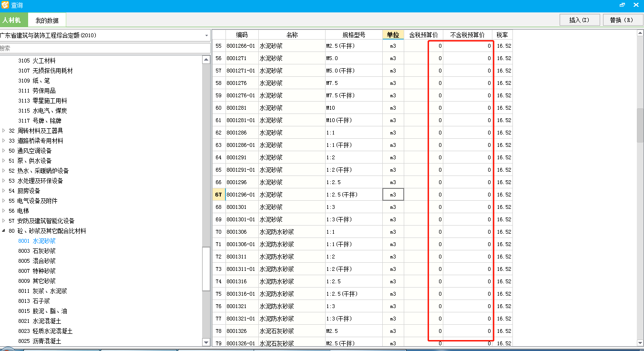Expand the 57 安防及建筑智能化设备 node

tap(4, 221)
